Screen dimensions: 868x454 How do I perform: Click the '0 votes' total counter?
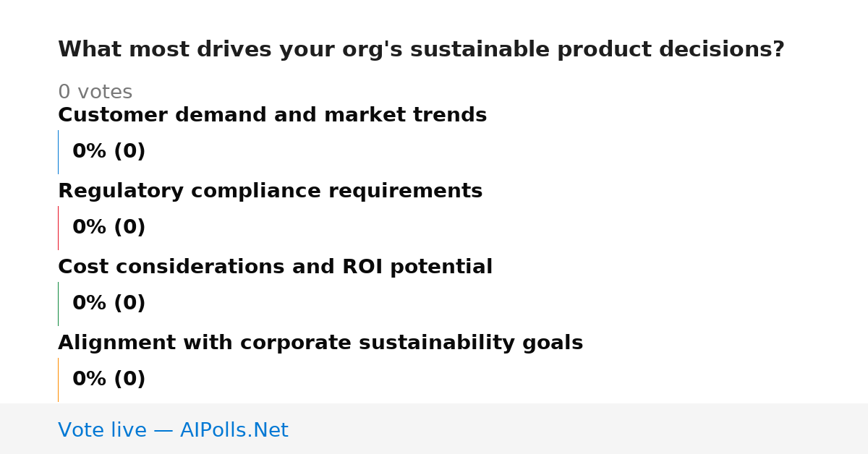pyautogui.click(x=95, y=93)
